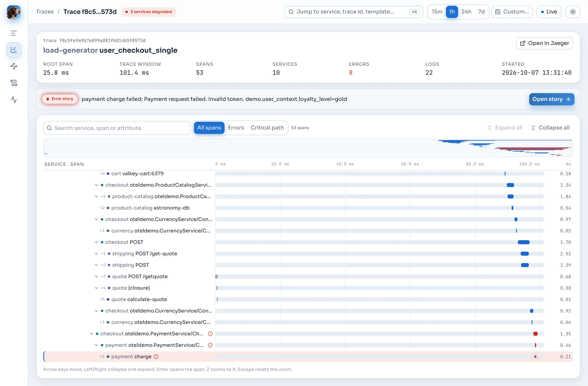
Task: Collapse shipping POST /get-quote span
Action: [x=96, y=253]
